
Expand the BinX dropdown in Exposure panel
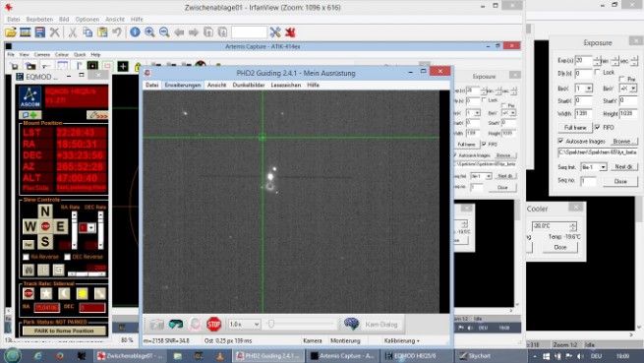point(584,89)
